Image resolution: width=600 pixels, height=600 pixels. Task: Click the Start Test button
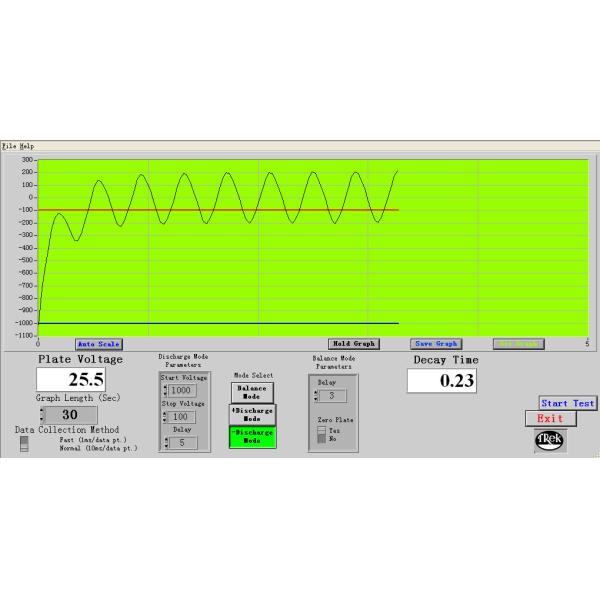click(x=568, y=403)
